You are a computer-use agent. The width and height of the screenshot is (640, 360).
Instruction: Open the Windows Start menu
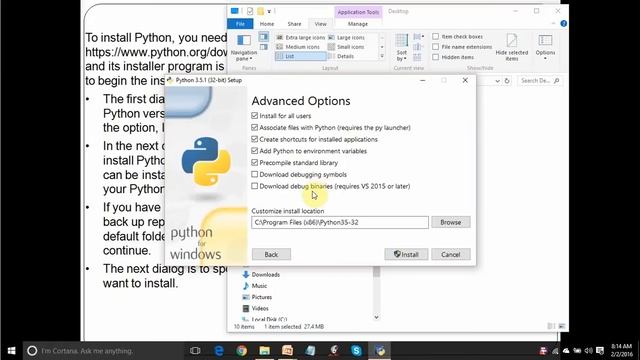[x=11, y=351]
